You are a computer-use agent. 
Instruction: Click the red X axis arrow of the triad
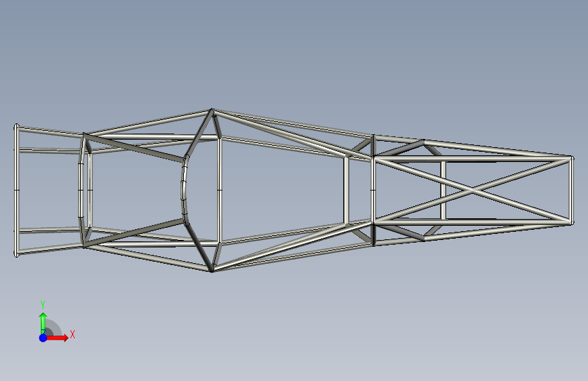pos(58,338)
